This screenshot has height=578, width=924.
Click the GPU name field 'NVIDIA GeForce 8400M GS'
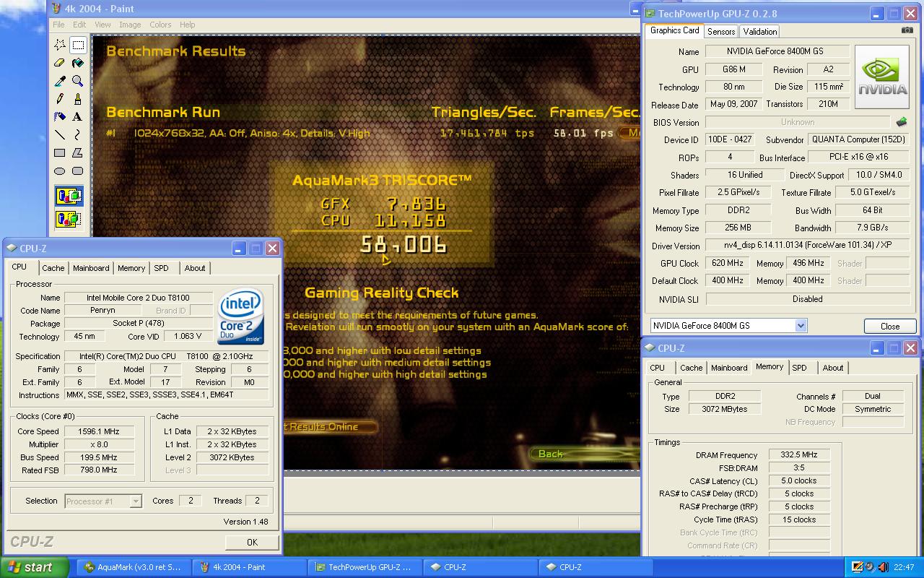coord(776,51)
